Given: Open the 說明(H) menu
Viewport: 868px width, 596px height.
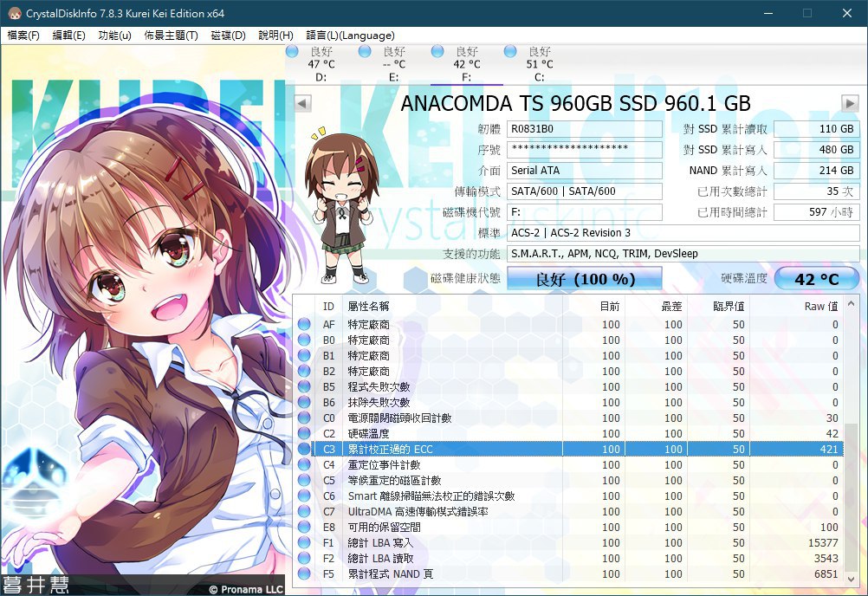Looking at the screenshot, I should pos(275,36).
